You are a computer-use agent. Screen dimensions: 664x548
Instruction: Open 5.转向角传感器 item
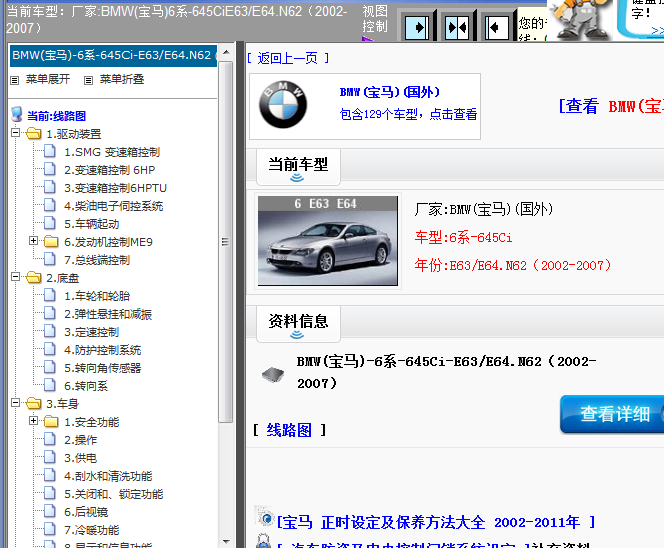coord(102,368)
